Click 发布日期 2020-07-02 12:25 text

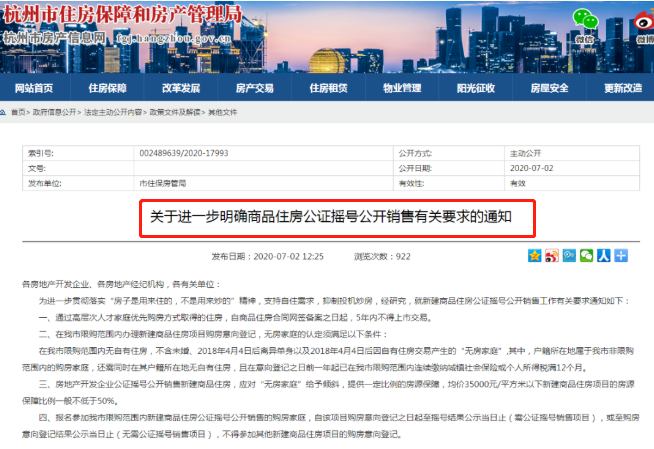point(267,256)
